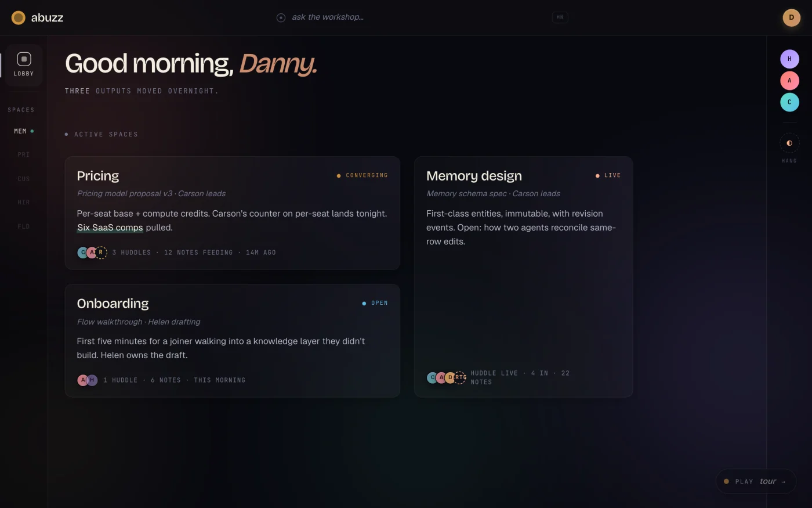Open the PRI space in sidebar
The height and width of the screenshot is (508, 812).
pos(24,155)
